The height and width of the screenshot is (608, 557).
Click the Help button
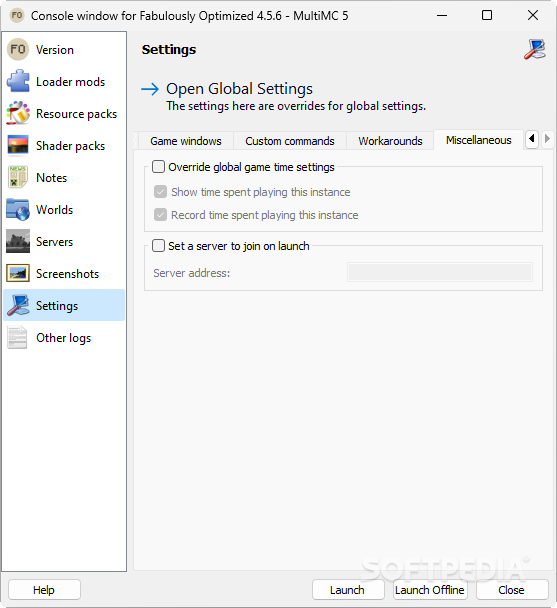[x=44, y=590]
